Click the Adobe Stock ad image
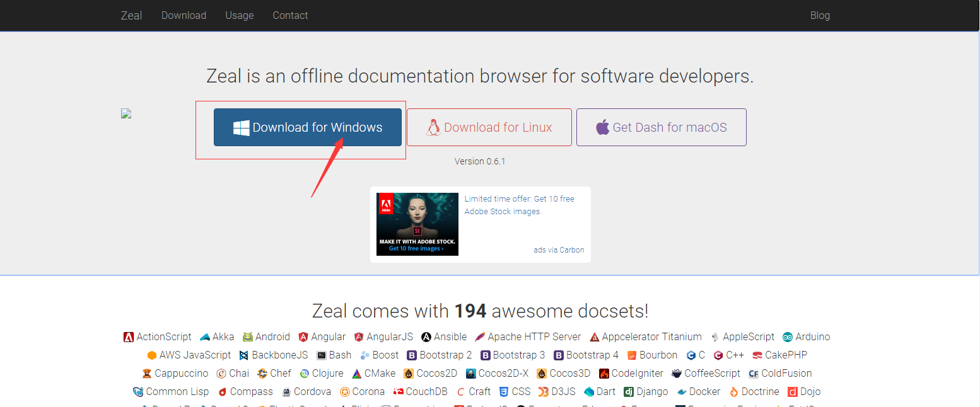The height and width of the screenshot is (407, 980). pos(417,224)
